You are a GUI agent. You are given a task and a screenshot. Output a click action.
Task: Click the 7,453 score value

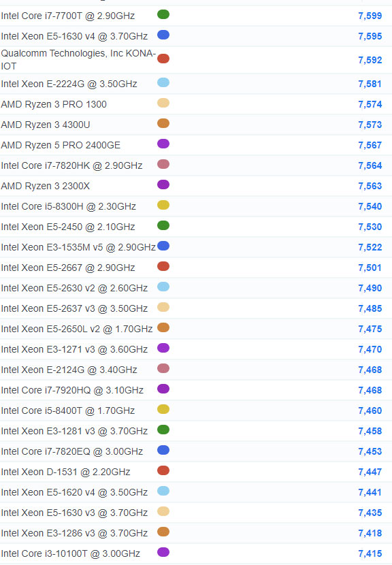[370, 451]
